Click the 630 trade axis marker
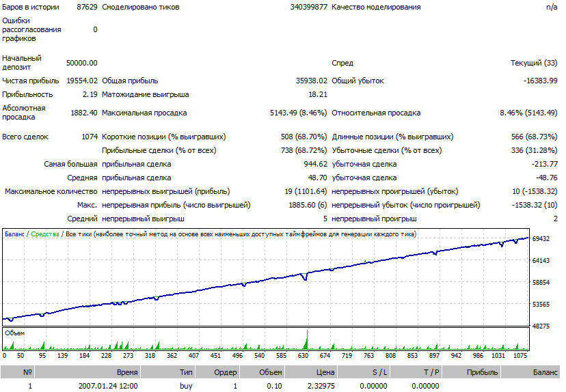Viewport: 566px width, 392px height. pos(303,356)
